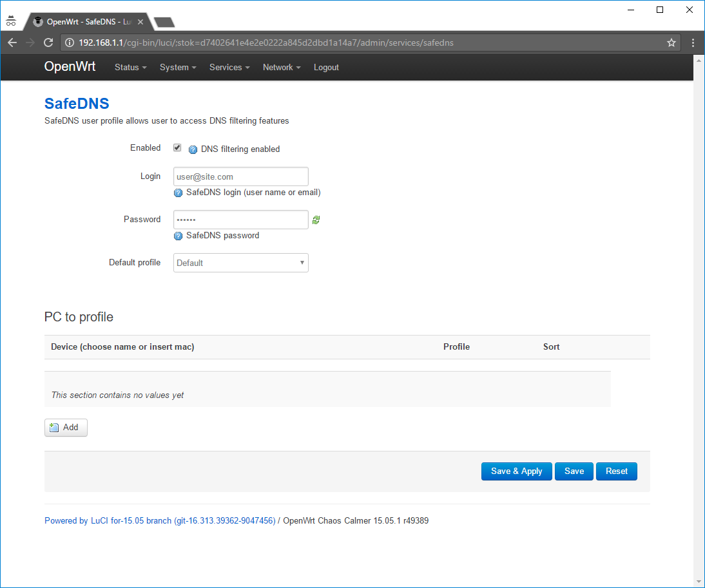Click Device (choose name or insert mac) header
Image resolution: width=705 pixels, height=588 pixels.
click(122, 346)
